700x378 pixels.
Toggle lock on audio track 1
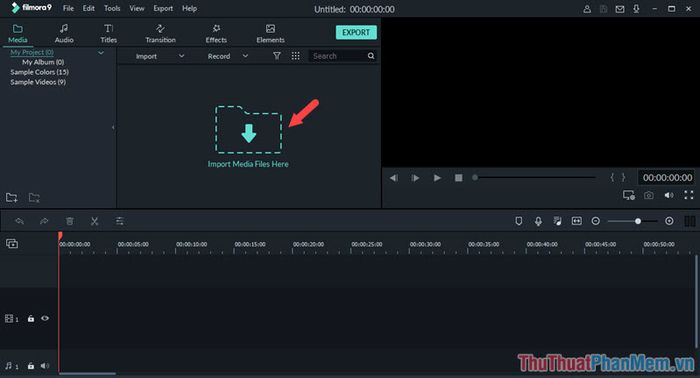pos(31,366)
